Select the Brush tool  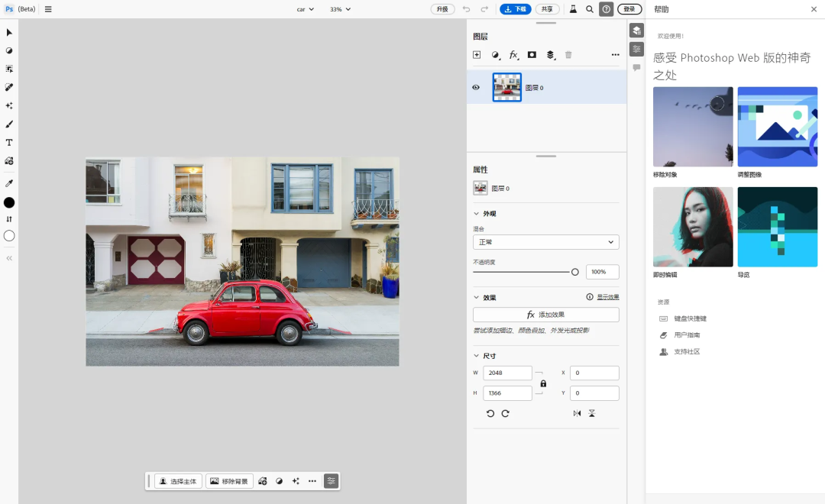click(x=9, y=124)
